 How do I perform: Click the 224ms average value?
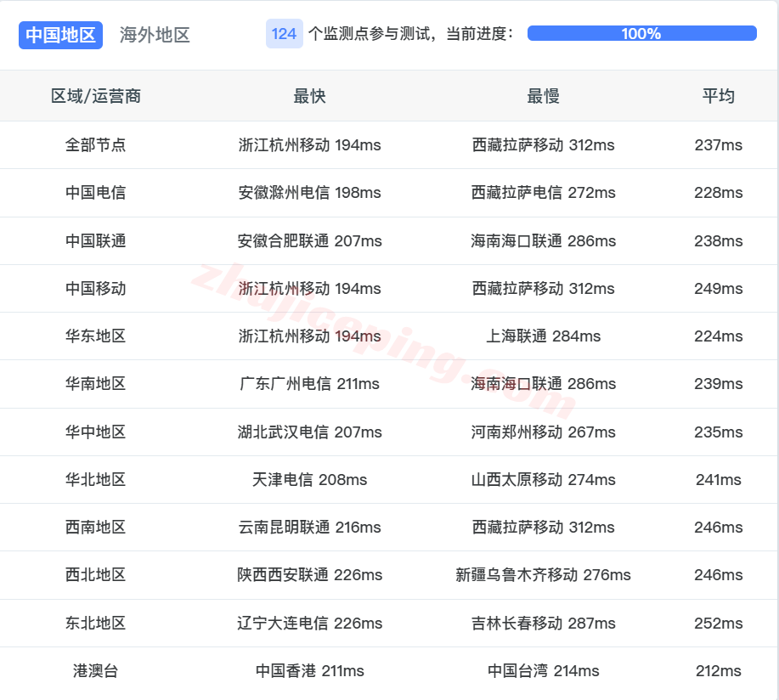click(719, 336)
